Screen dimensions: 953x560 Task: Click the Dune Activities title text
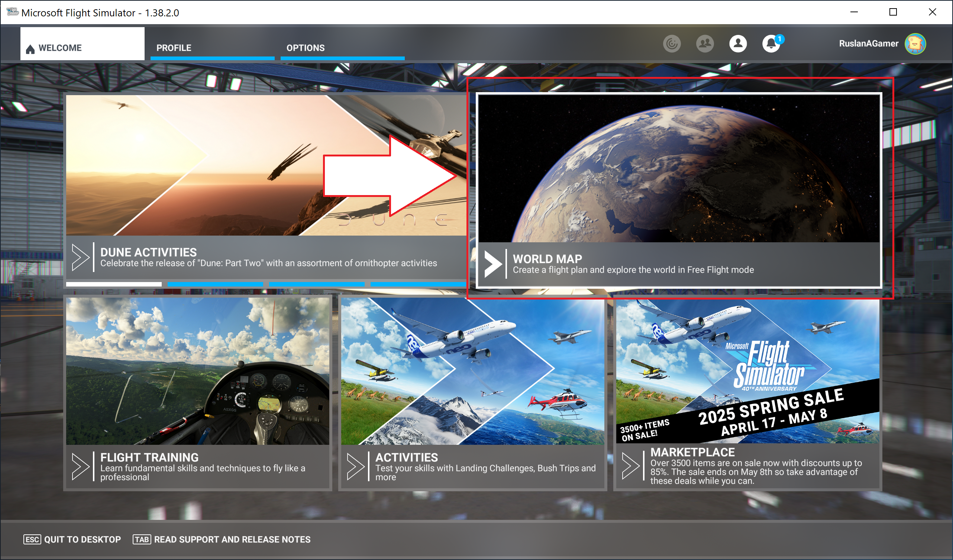pos(148,252)
